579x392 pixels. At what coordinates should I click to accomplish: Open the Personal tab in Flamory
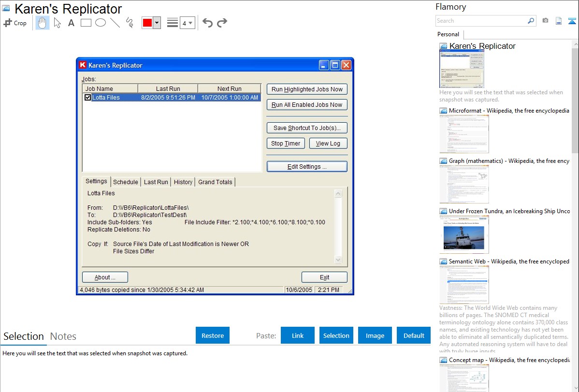pyautogui.click(x=449, y=34)
